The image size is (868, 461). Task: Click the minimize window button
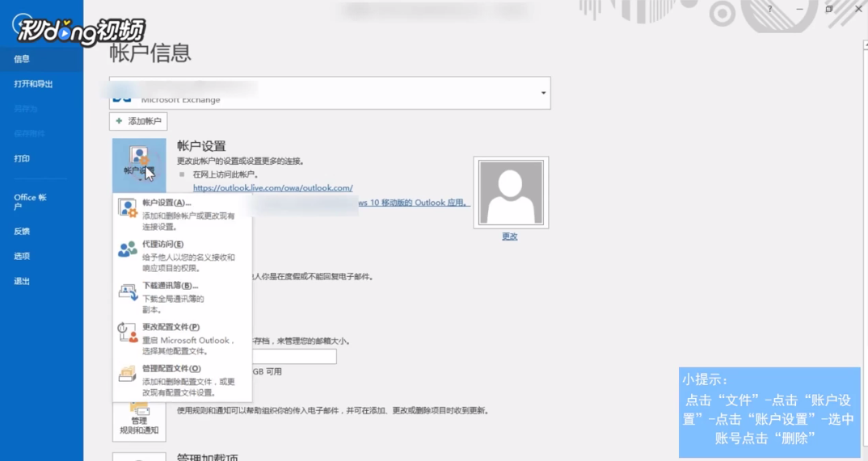[x=799, y=9]
